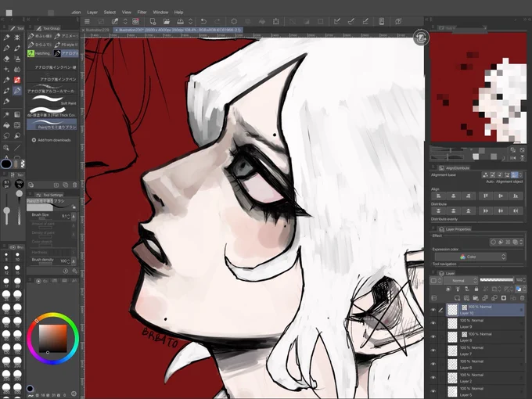
Task: Toggle visibility of Layer 2
Action: tap(433, 378)
